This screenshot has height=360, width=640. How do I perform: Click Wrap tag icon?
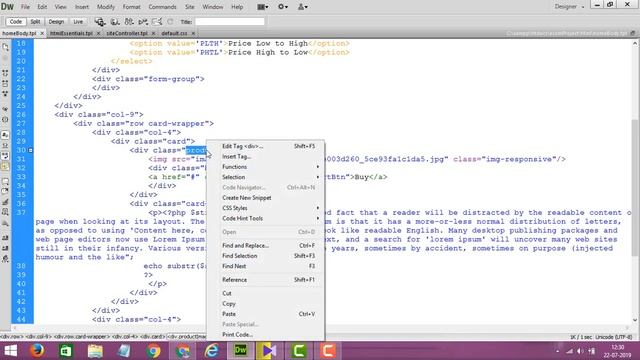point(5,202)
